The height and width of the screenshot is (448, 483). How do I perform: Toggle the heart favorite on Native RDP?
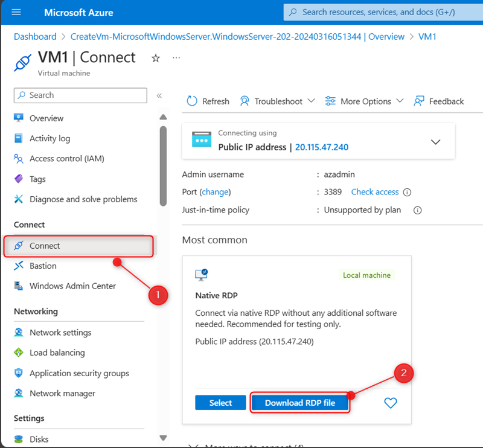tap(390, 403)
